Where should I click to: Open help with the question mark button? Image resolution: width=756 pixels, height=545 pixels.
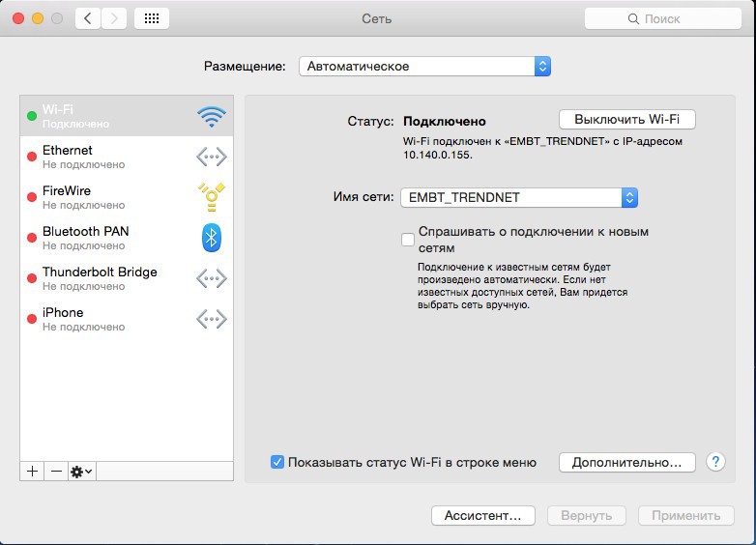point(715,462)
